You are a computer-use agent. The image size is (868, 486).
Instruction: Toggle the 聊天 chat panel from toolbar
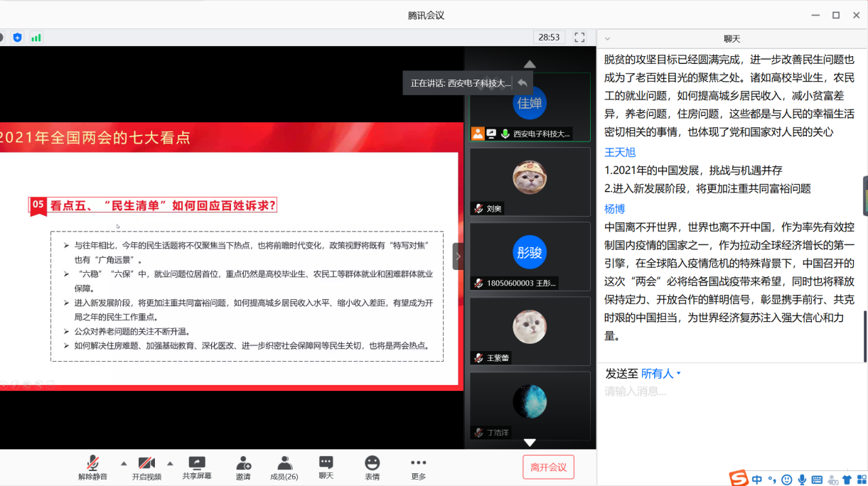point(326,468)
